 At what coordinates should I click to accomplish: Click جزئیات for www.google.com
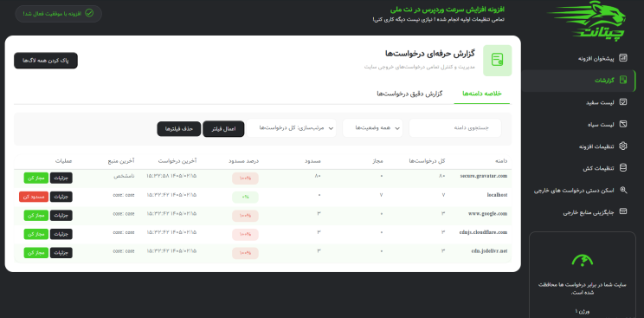pos(61,215)
